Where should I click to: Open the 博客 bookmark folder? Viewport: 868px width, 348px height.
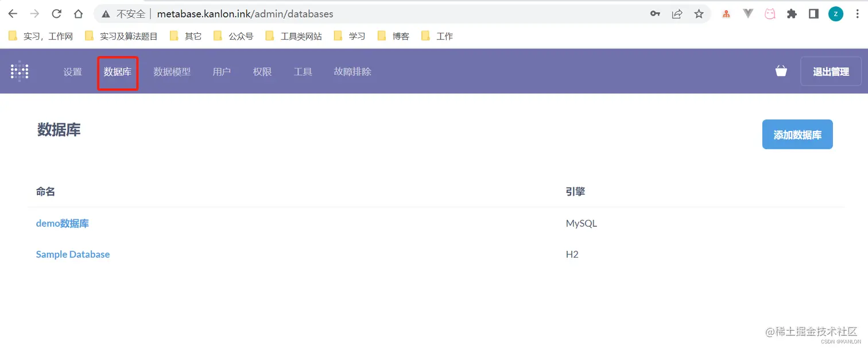(x=394, y=36)
